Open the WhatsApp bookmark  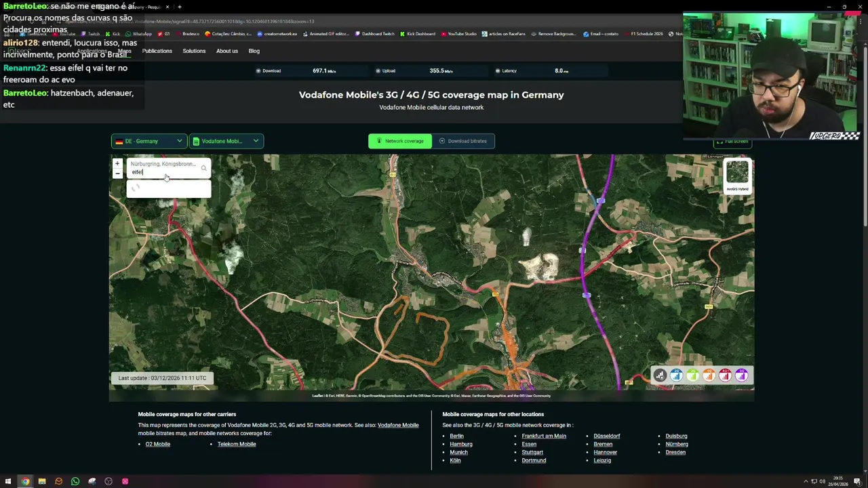point(139,34)
